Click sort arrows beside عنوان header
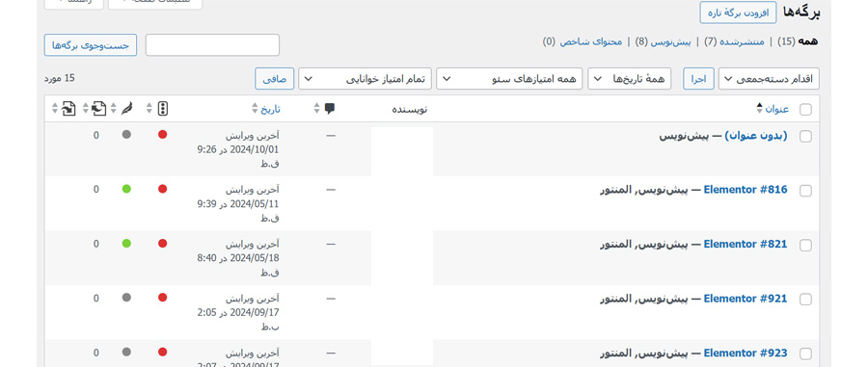This screenshot has width=868, height=367. pyautogui.click(x=760, y=108)
